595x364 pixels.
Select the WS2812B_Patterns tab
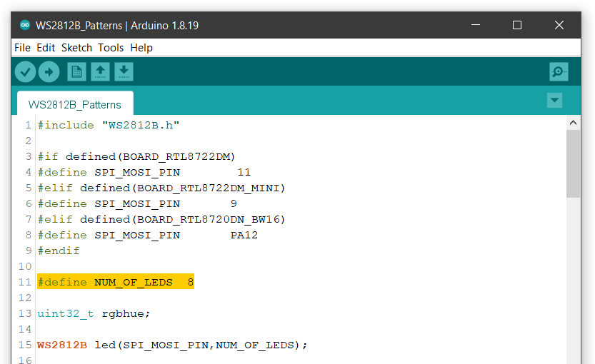point(75,104)
